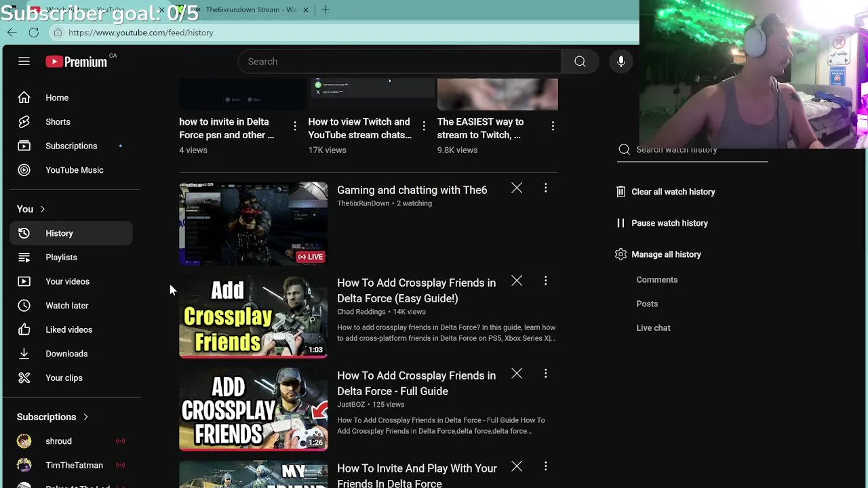Image resolution: width=868 pixels, height=488 pixels.
Task: Open options for 'The EASIEST way to stream' short
Action: point(553,126)
